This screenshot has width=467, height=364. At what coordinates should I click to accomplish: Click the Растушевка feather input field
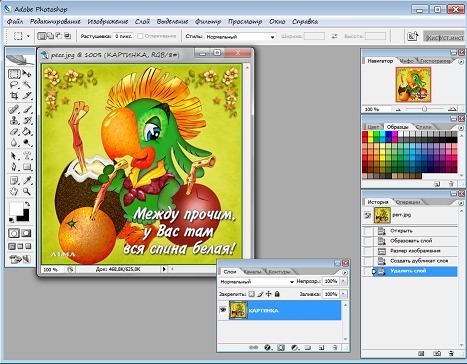123,36
